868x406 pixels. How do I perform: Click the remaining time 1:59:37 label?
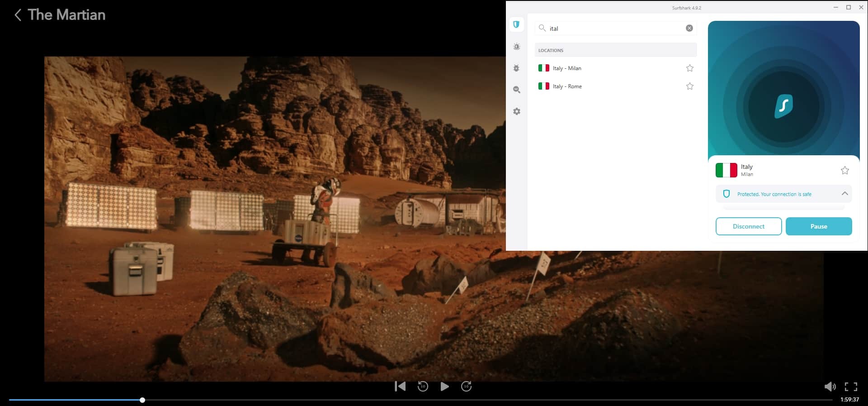[849, 400]
